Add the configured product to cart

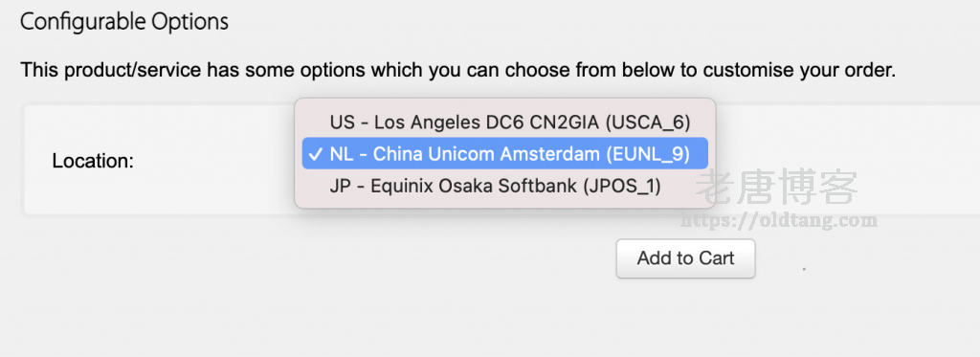pos(685,258)
